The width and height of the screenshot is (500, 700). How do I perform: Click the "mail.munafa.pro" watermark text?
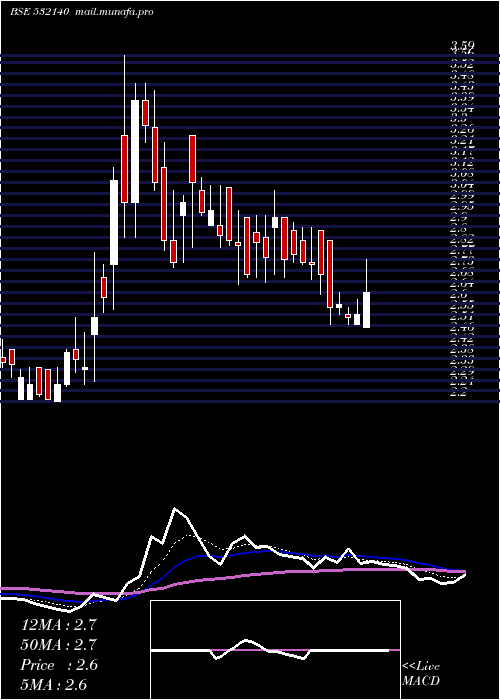pos(113,12)
